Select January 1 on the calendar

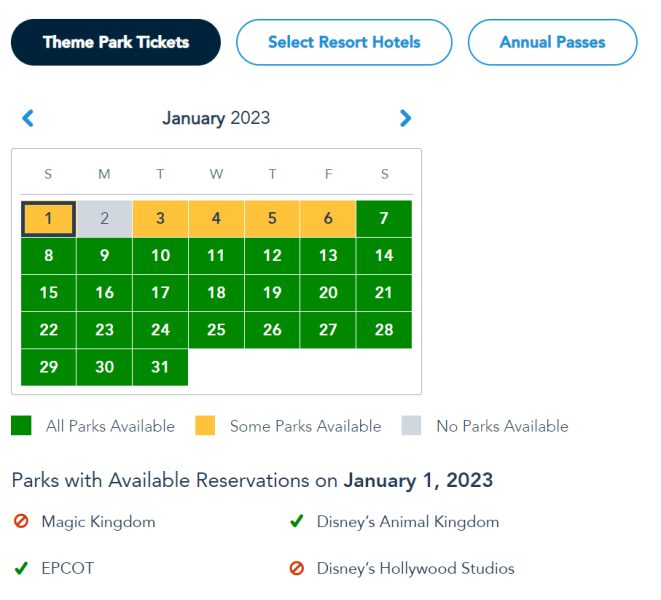coord(48,219)
